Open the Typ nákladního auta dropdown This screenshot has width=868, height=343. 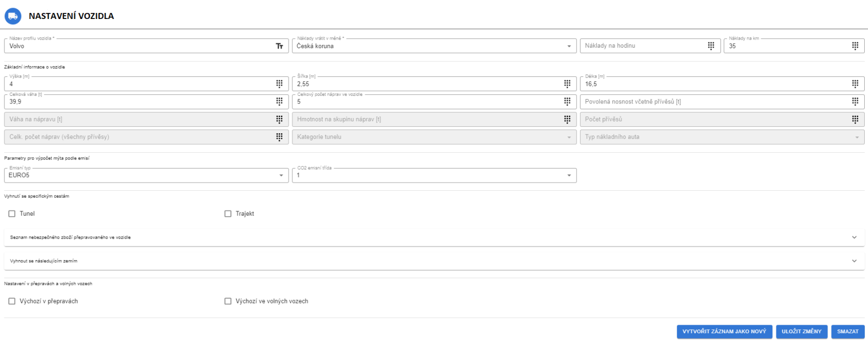[x=722, y=137]
